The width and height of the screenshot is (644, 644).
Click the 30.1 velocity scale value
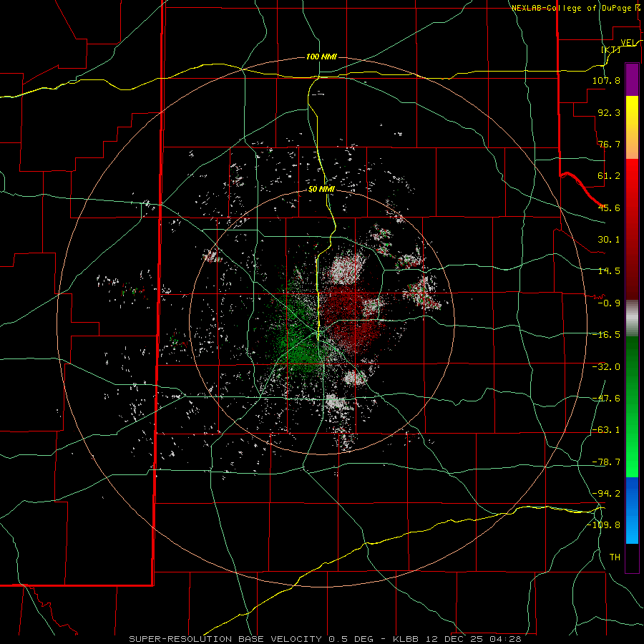coord(609,240)
